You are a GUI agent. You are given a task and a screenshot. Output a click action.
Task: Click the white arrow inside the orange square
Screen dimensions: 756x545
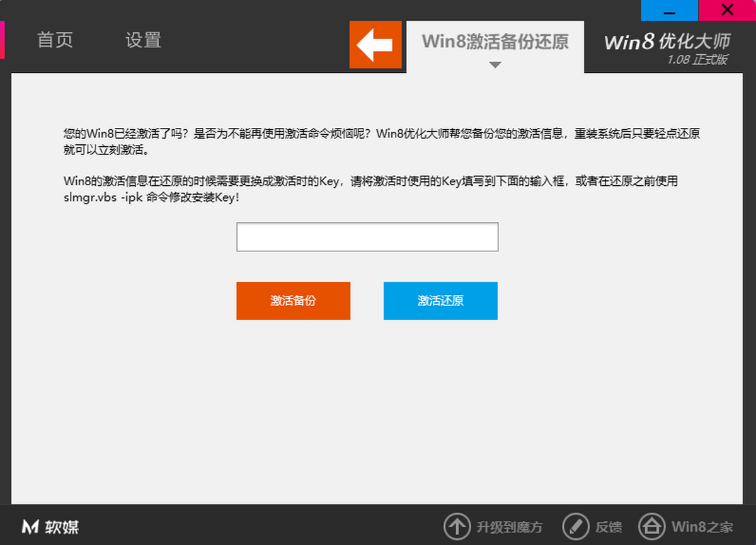(x=375, y=45)
